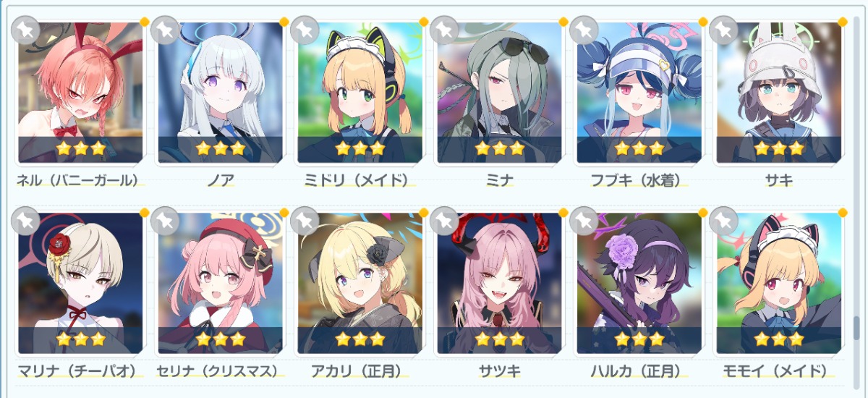This screenshot has width=868, height=398.
Task: Select the サキ character thumbnail
Action: point(779,92)
